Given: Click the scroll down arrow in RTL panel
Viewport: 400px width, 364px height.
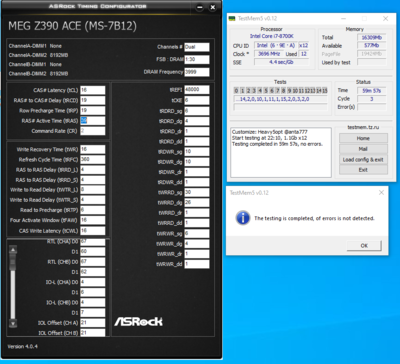Looking at the screenshot, I should pos(13,323).
